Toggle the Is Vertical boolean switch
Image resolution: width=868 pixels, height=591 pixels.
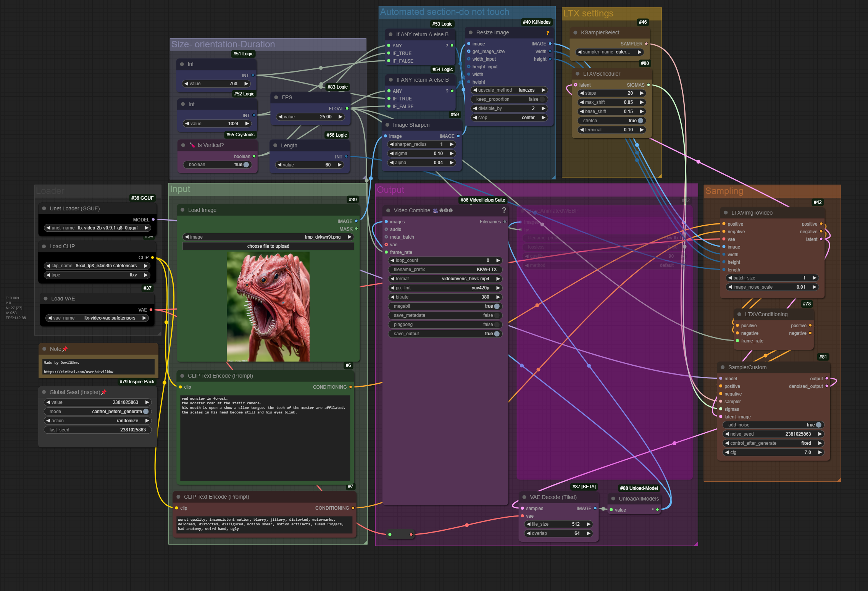[246, 165]
